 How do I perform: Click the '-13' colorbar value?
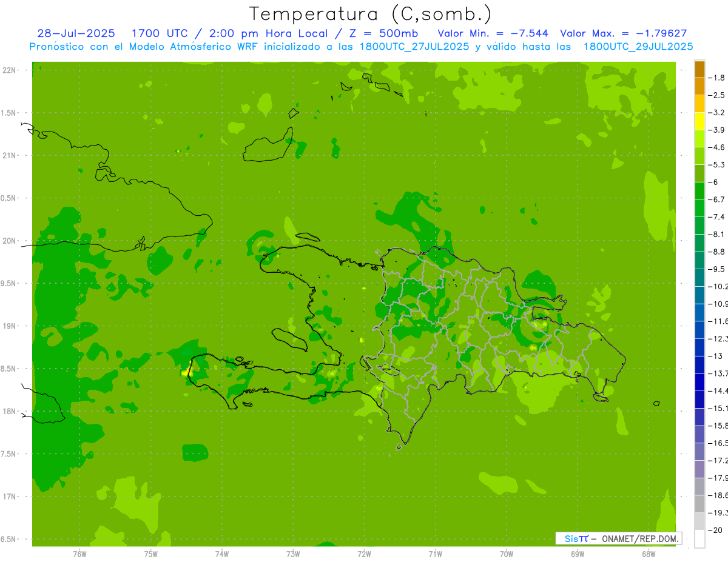tap(716, 356)
